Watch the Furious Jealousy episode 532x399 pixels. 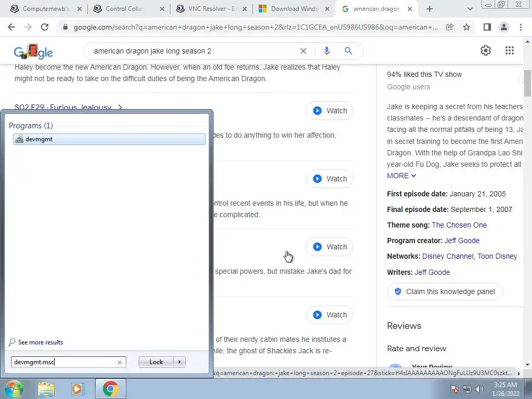(329, 111)
